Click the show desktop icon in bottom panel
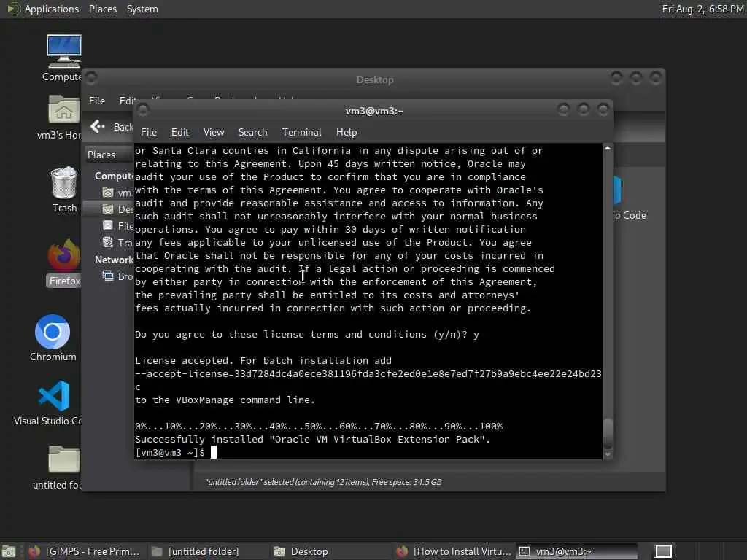747x560 pixels. point(9,551)
